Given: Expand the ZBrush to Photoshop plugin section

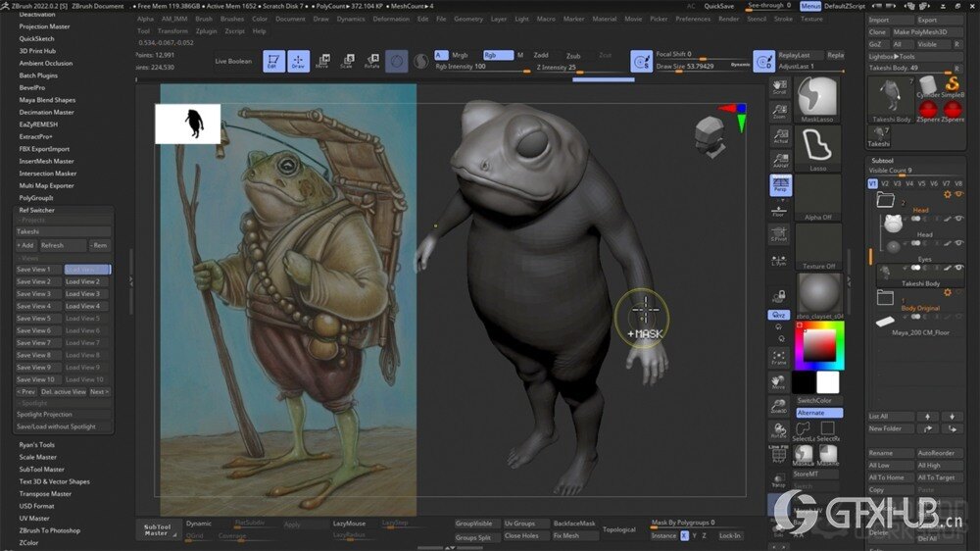Looking at the screenshot, I should [x=50, y=530].
